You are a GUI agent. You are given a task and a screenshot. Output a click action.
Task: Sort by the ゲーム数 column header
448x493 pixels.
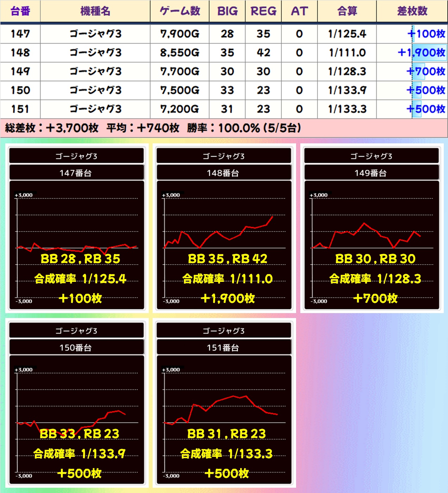pos(180,11)
